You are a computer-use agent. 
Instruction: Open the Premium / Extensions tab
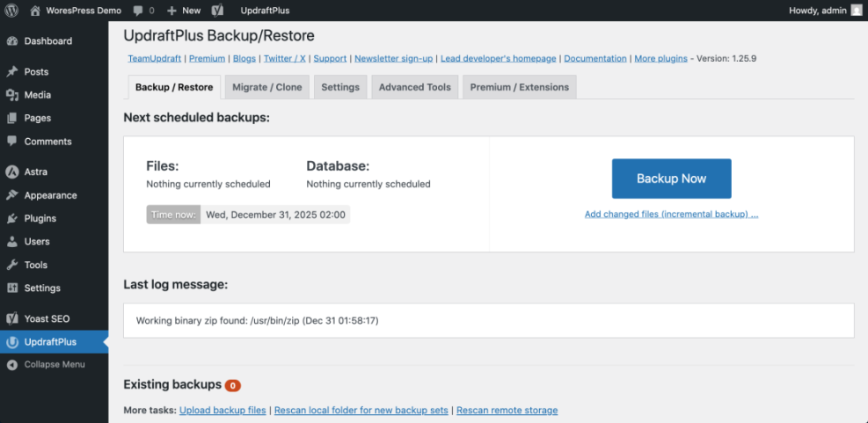(x=519, y=87)
